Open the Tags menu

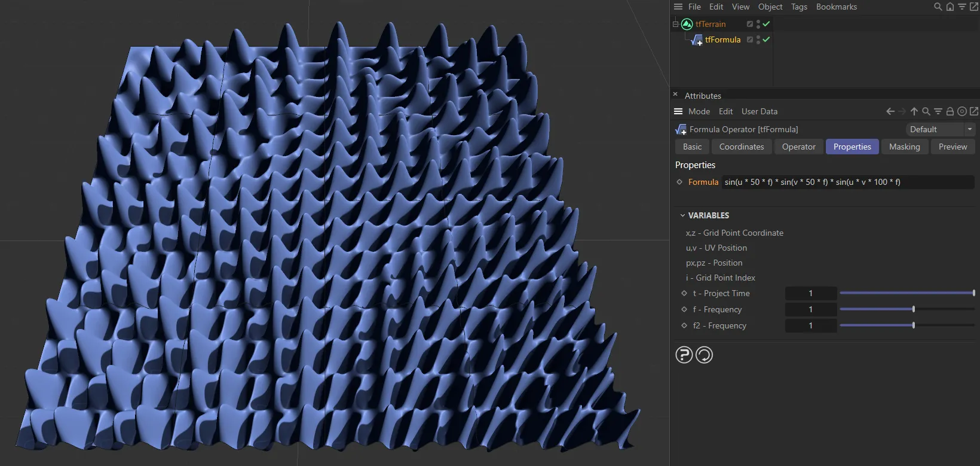(799, 7)
